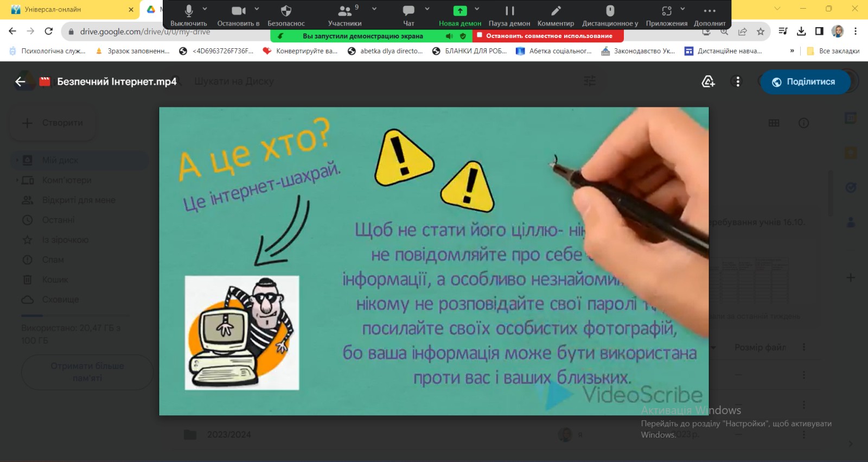Add shortcut to Drive icon
Image resolution: width=868 pixels, height=462 pixels.
point(708,81)
